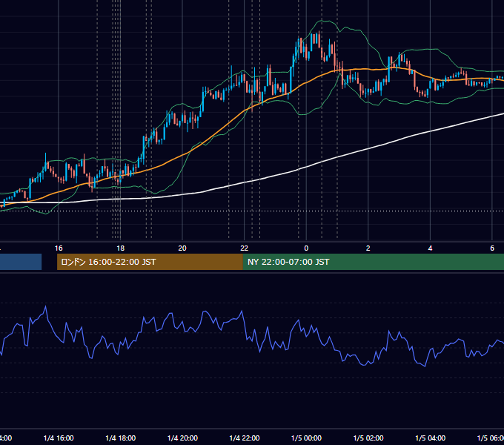Click the 4 hour axis label
The image size is (504, 445).
430,248
